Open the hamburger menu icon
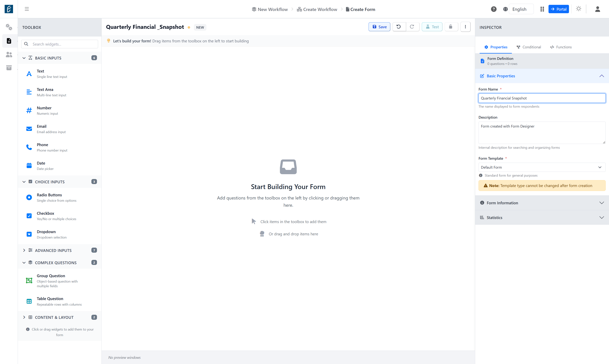This screenshot has width=609, height=364. (x=27, y=9)
